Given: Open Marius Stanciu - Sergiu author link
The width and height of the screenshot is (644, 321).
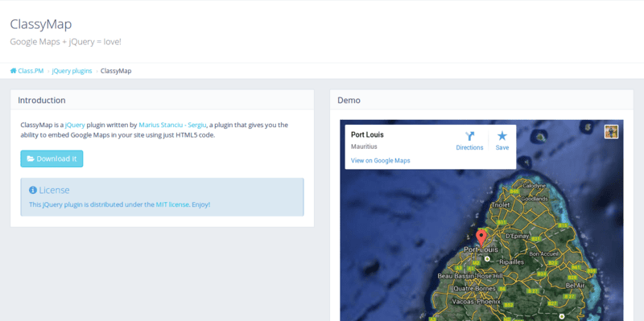Looking at the screenshot, I should [172, 125].
